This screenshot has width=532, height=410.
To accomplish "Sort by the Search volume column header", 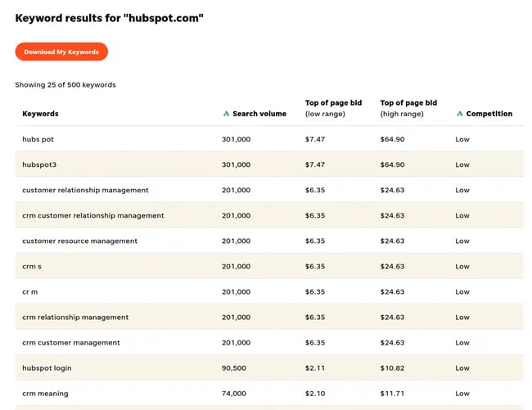I will point(259,114).
